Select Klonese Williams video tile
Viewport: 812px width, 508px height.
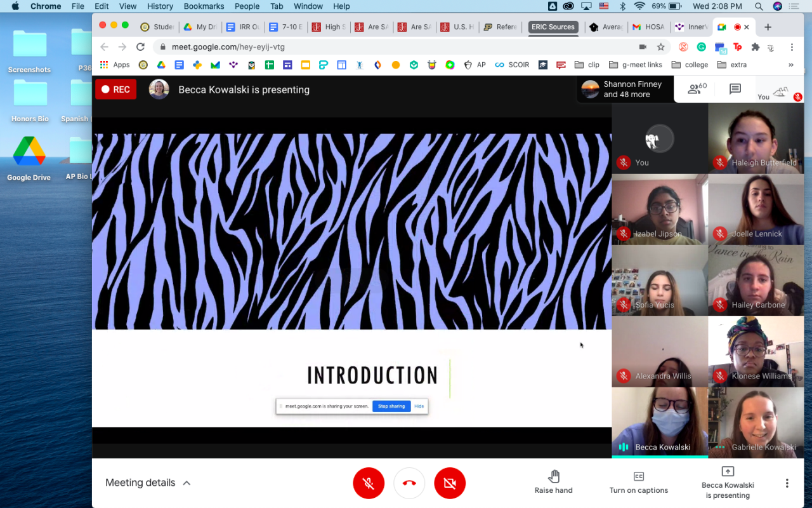[x=756, y=352]
